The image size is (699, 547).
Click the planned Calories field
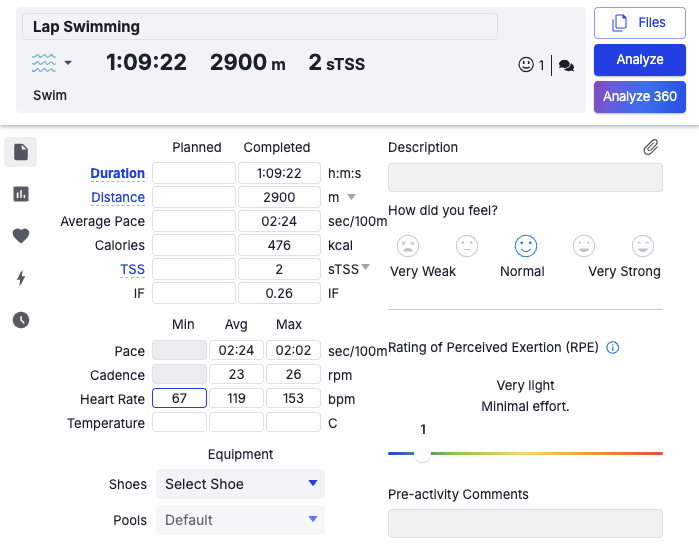194,245
